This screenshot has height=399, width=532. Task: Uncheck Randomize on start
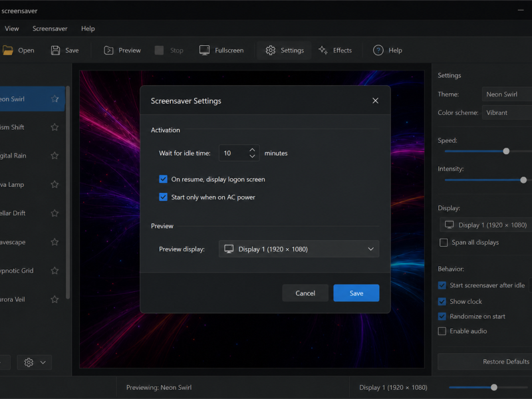[442, 317]
